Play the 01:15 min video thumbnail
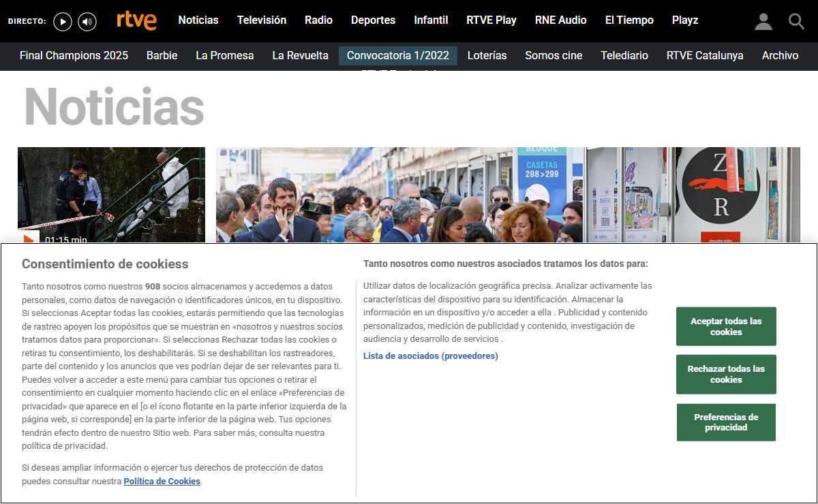The width and height of the screenshot is (818, 504). [x=111, y=195]
